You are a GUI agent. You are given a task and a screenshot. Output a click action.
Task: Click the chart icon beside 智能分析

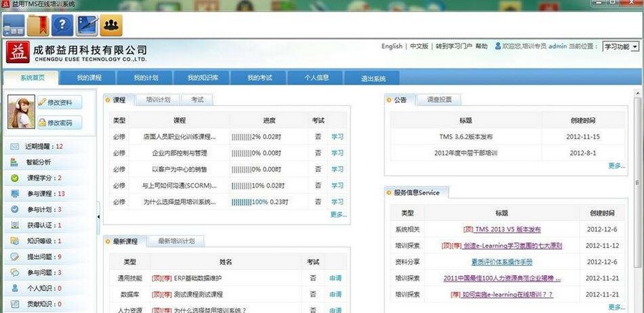coord(15,162)
